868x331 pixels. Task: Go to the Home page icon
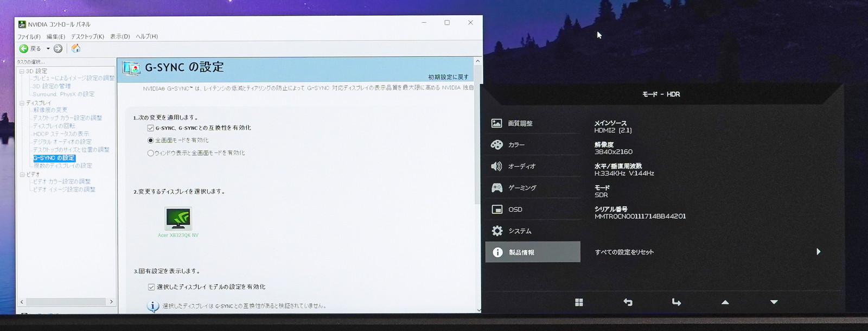(x=76, y=48)
